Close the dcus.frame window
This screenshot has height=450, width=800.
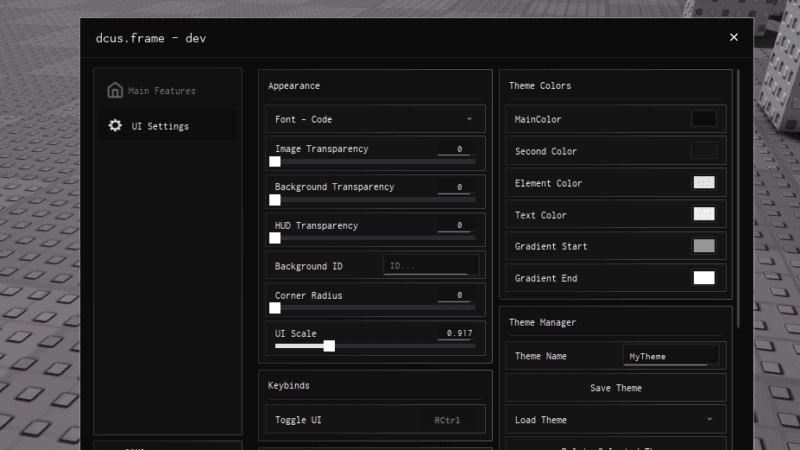click(x=734, y=37)
